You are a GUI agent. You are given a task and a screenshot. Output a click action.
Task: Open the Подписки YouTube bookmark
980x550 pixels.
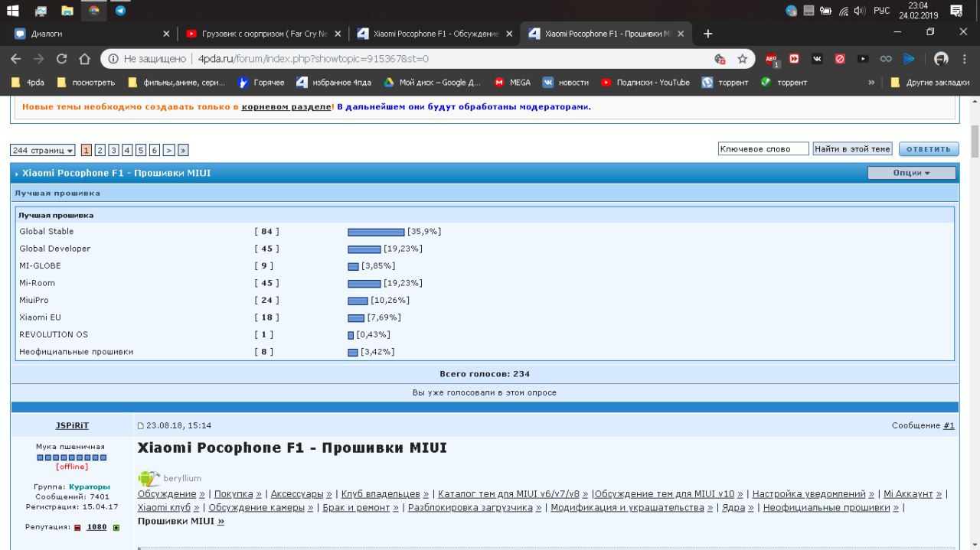coord(645,83)
